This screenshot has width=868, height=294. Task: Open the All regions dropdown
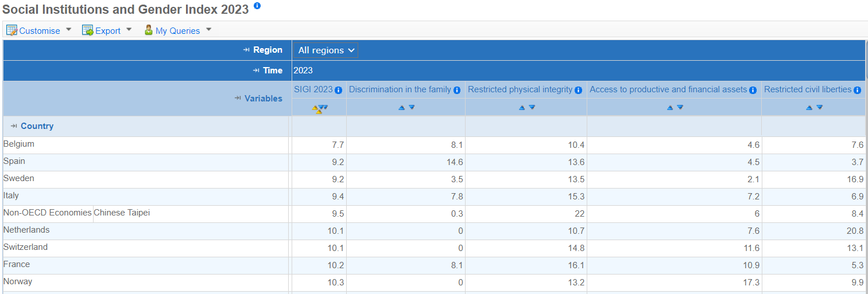(326, 50)
